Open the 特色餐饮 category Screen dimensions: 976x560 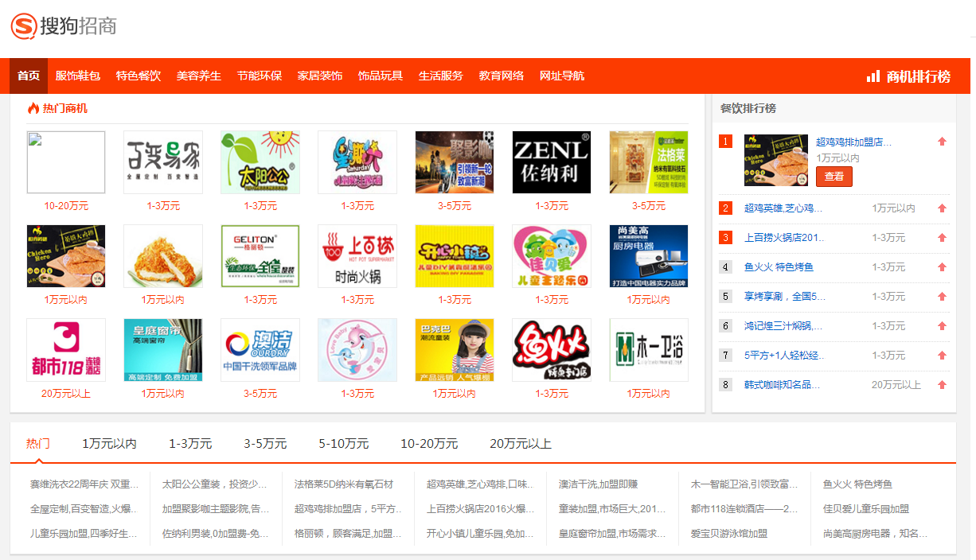coord(139,76)
